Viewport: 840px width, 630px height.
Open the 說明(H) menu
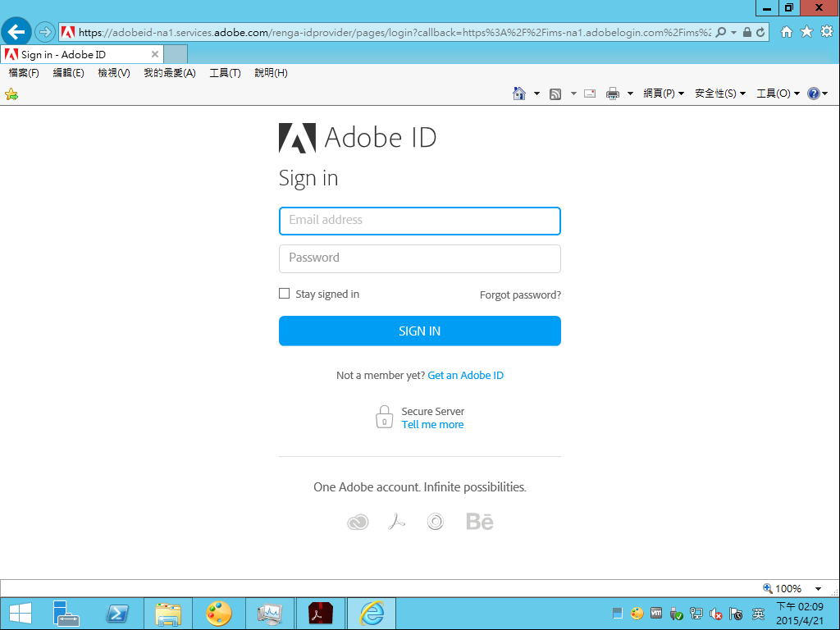(x=271, y=73)
